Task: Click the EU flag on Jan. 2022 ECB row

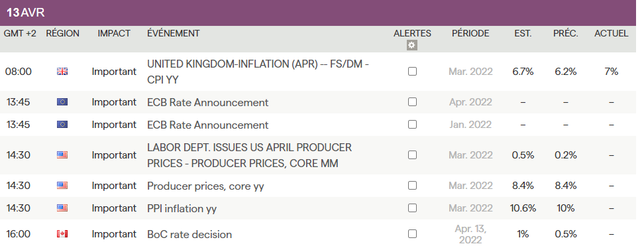Action: coord(62,125)
